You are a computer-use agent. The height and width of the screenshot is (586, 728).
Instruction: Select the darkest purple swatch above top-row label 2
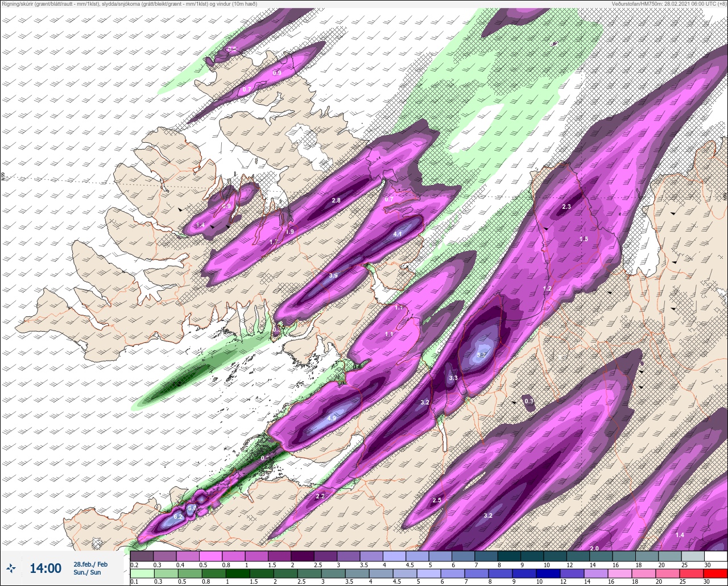[x=302, y=556]
